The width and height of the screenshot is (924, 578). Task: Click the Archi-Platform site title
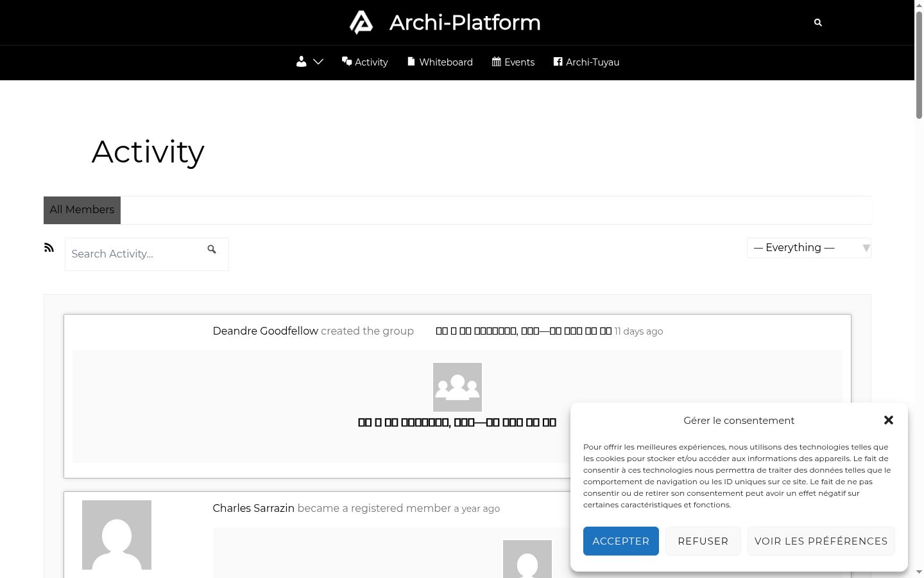tap(465, 22)
